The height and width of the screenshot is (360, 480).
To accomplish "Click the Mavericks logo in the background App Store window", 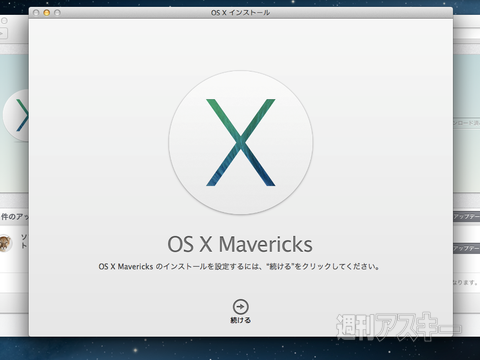I will tap(16, 115).
